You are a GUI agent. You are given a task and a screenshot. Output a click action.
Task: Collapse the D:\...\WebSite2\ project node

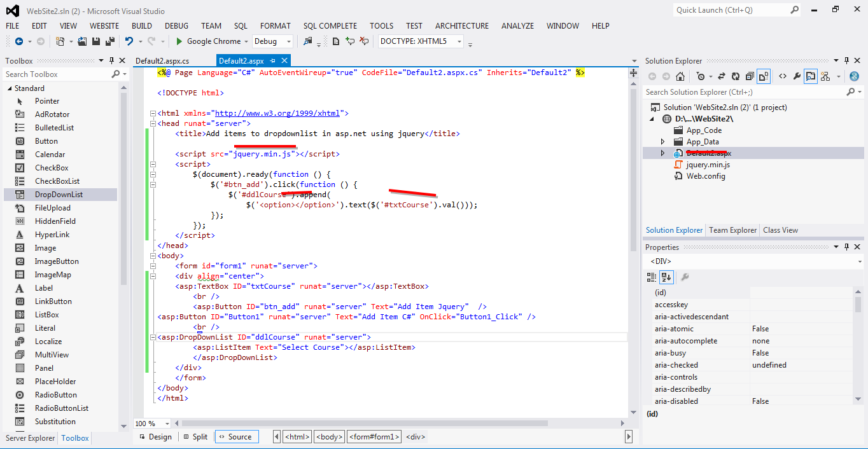click(652, 119)
